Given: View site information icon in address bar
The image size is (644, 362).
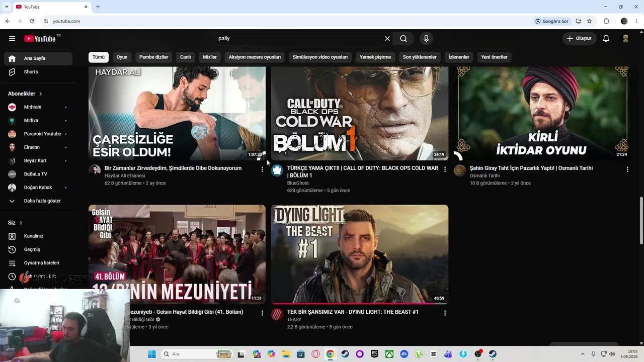Looking at the screenshot, I should [x=46, y=21].
